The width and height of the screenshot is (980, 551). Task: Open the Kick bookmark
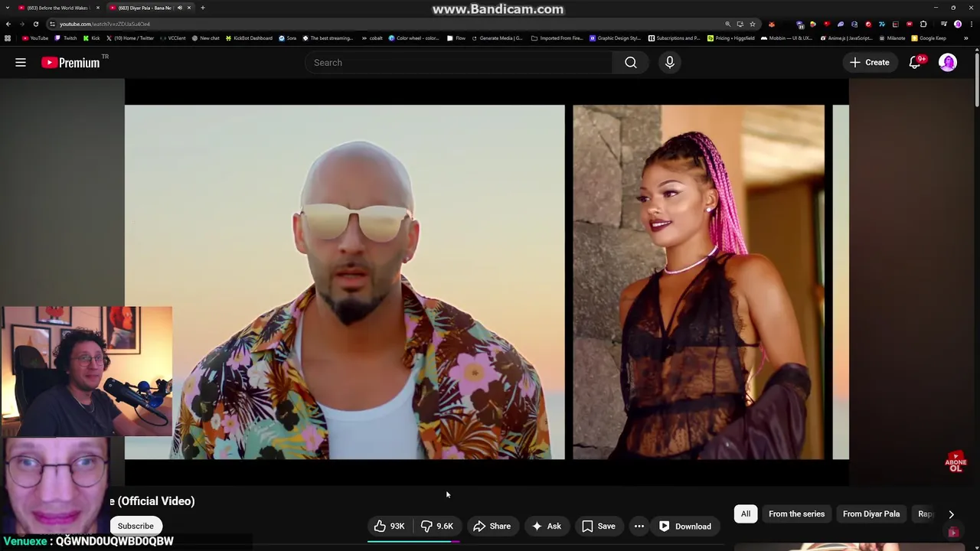click(92, 37)
